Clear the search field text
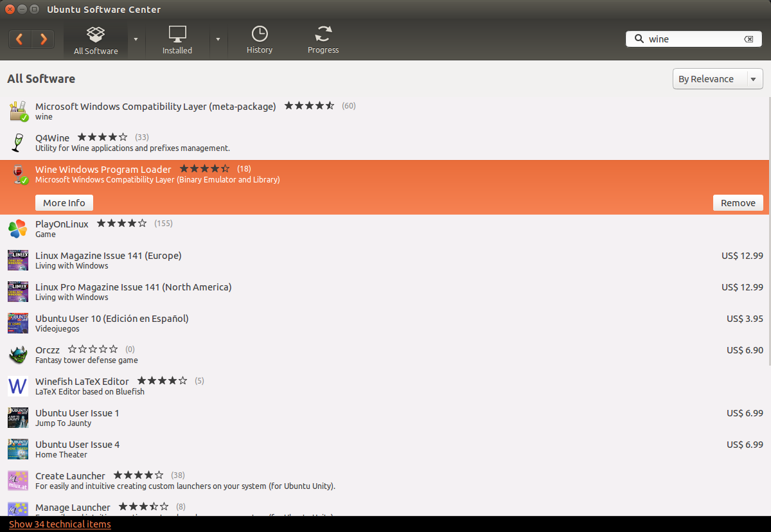771x532 pixels. coord(749,39)
